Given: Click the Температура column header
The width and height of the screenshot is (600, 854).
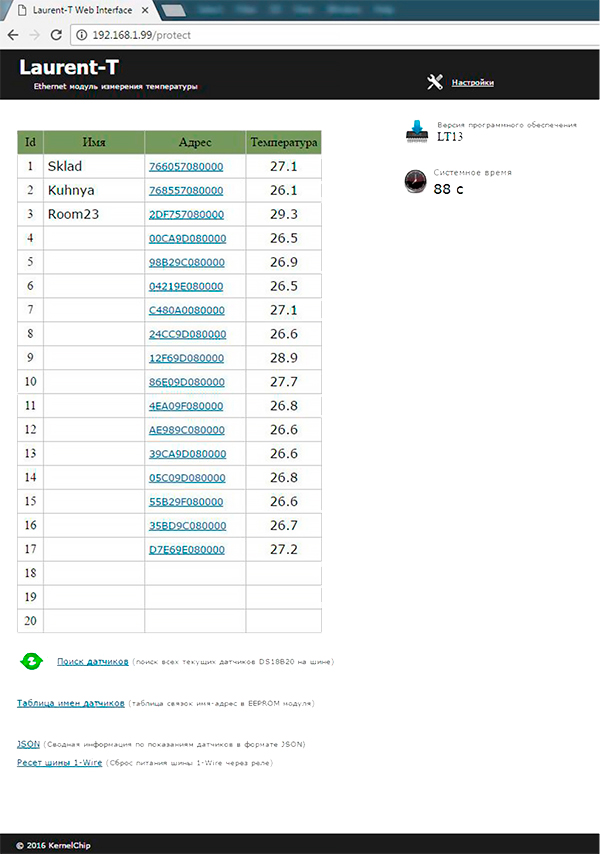Looking at the screenshot, I should [284, 143].
